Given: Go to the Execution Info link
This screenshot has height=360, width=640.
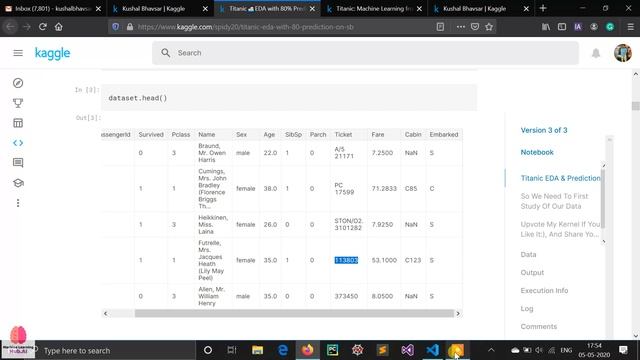Looking at the screenshot, I should (544, 291).
